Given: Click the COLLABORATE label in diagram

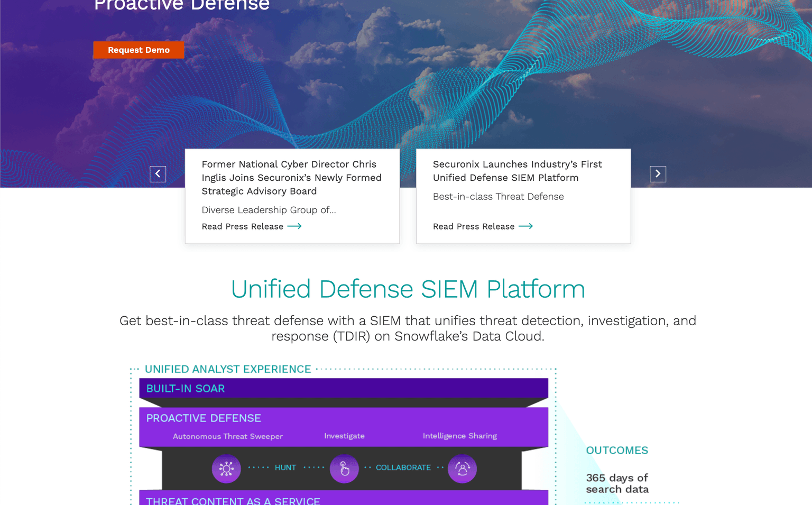Looking at the screenshot, I should pyautogui.click(x=403, y=467).
